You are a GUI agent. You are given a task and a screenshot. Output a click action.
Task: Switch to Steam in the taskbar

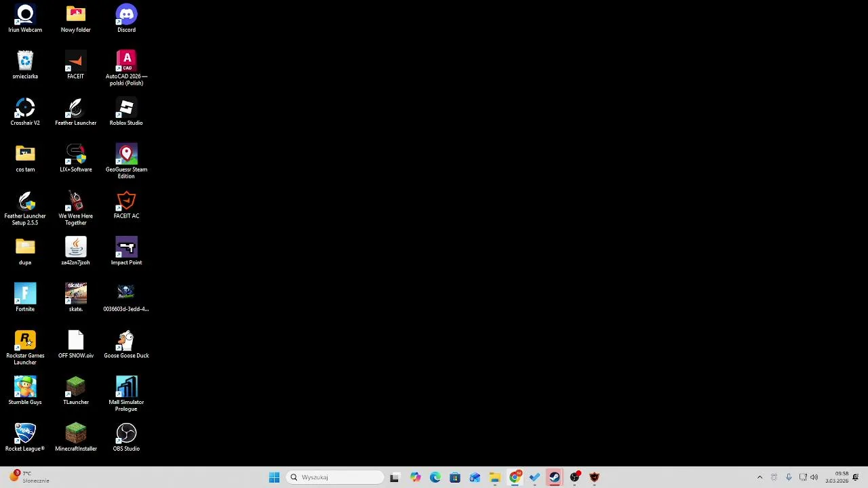tap(555, 477)
